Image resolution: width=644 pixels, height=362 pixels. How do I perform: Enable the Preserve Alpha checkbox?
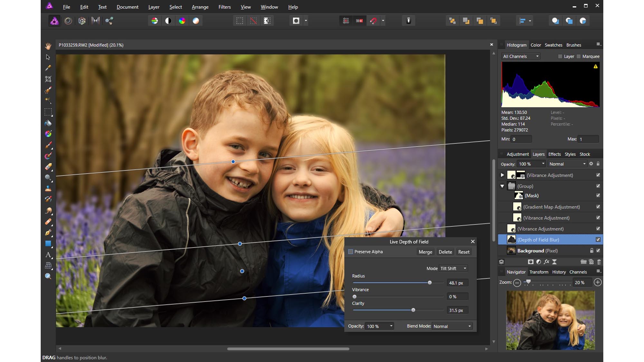pos(351,252)
